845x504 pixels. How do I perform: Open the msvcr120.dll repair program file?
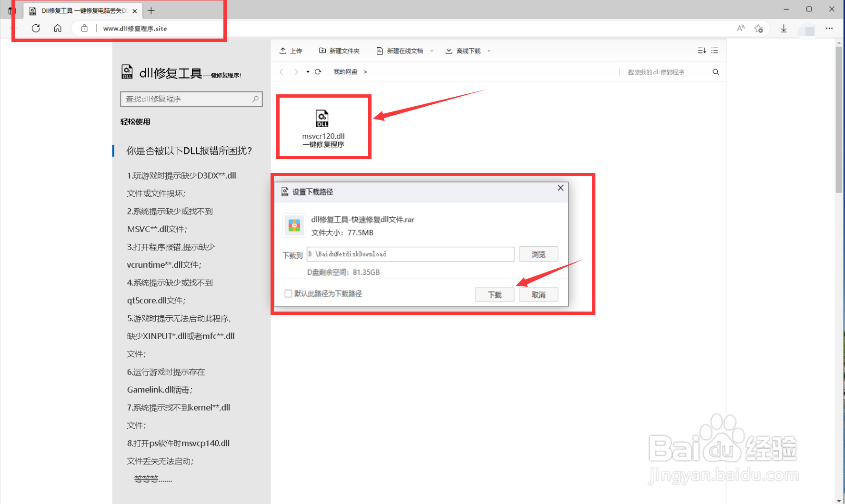(x=322, y=127)
